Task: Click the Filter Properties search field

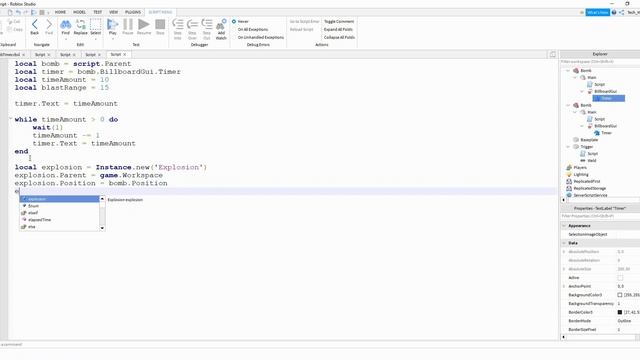Action: (x=600, y=216)
